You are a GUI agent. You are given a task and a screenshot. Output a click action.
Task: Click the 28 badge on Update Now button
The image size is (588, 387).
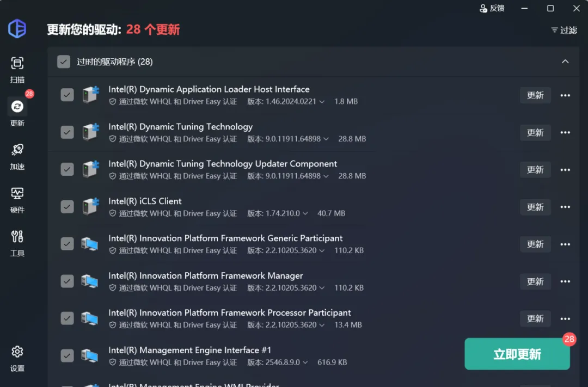pos(569,340)
